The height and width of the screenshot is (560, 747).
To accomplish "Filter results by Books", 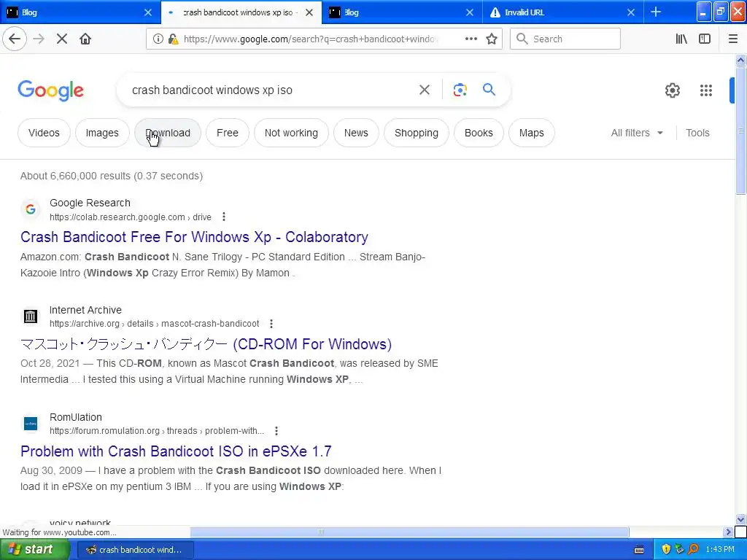I will point(479,133).
